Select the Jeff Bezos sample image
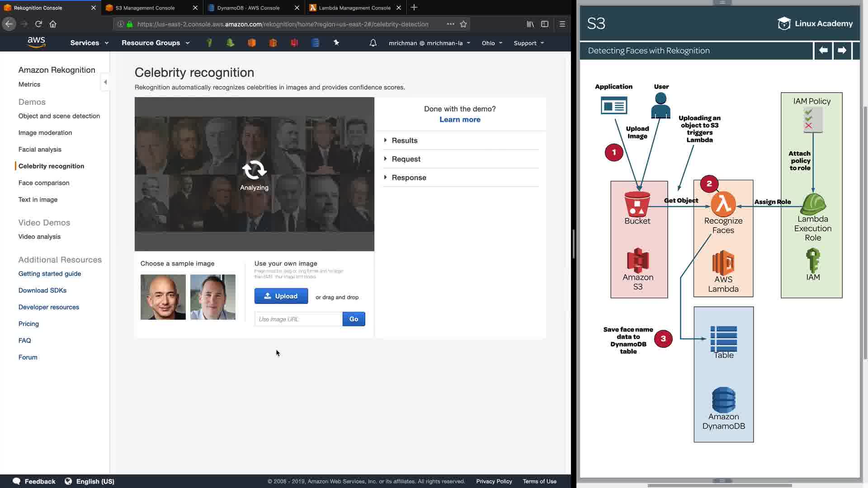 coord(163,297)
